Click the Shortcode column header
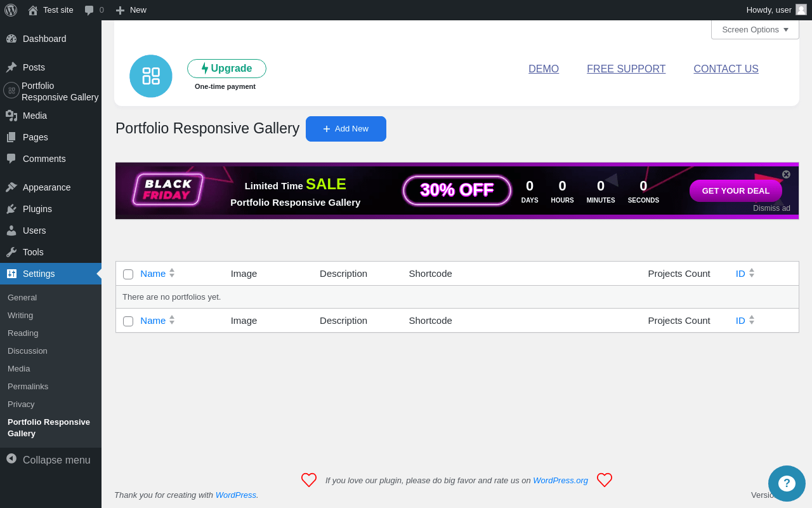 click(x=430, y=273)
